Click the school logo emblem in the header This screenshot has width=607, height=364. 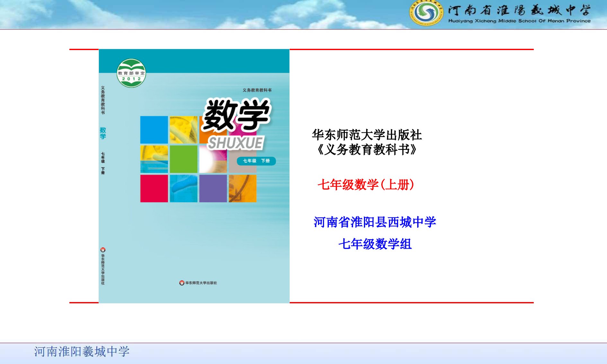(426, 13)
